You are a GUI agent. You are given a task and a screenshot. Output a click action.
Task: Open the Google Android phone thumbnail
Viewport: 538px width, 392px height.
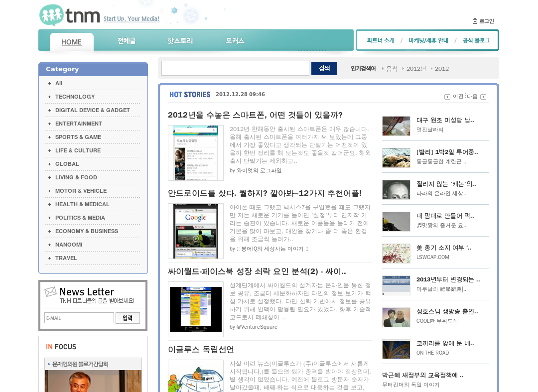point(196,231)
